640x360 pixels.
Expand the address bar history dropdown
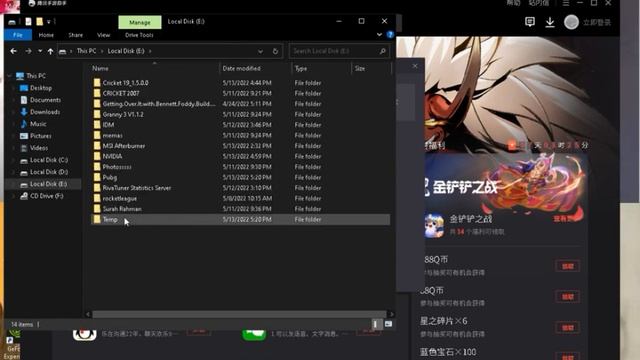(x=260, y=51)
